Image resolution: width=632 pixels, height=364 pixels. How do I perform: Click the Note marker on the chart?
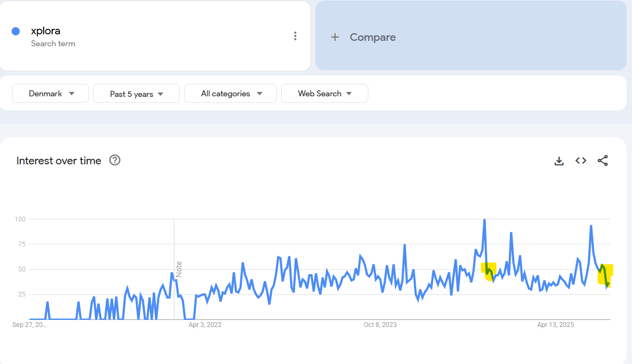[x=179, y=269]
